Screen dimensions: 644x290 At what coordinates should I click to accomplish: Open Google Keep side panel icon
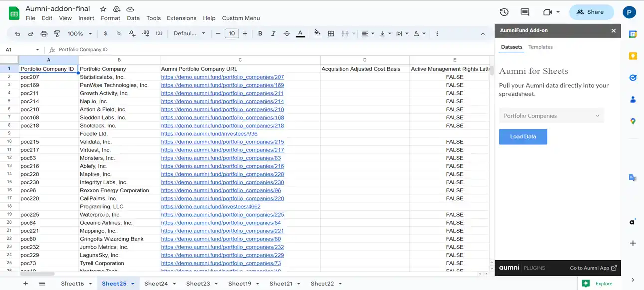(x=633, y=56)
